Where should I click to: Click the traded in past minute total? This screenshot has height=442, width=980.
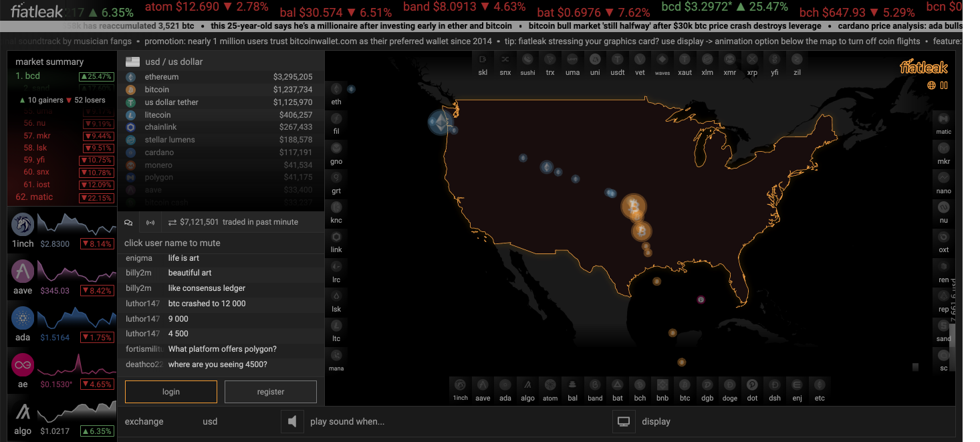click(233, 222)
